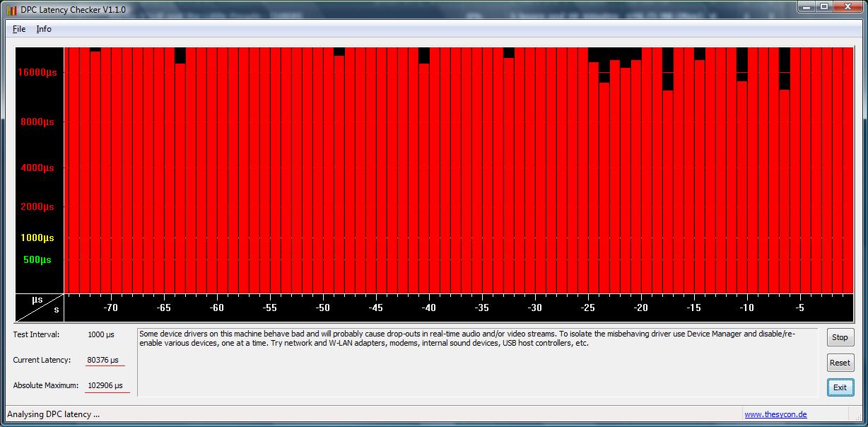868x427 pixels.
Task: Click the -30 time axis label
Action: pyautogui.click(x=535, y=308)
